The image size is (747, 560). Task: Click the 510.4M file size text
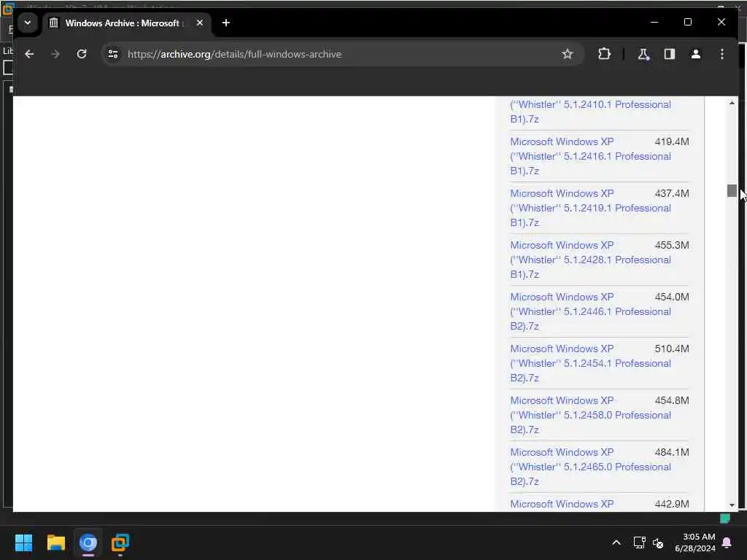[672, 349]
